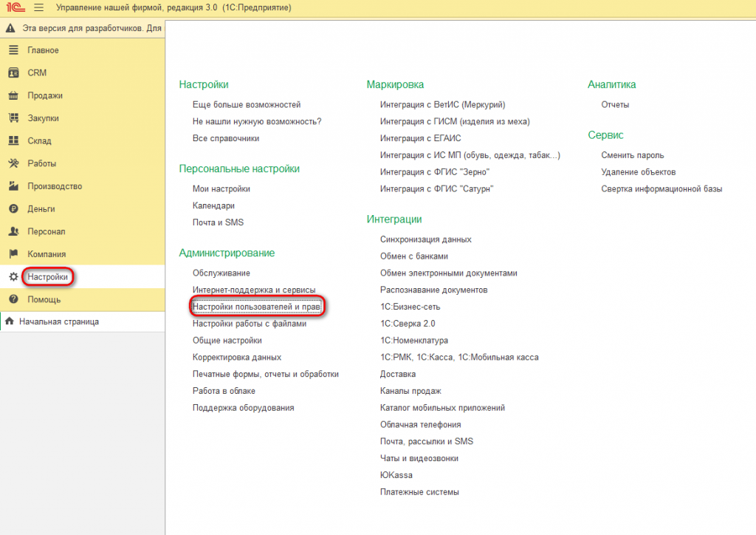
Task: Open the hamburger main menu icon
Action: pos(39,7)
